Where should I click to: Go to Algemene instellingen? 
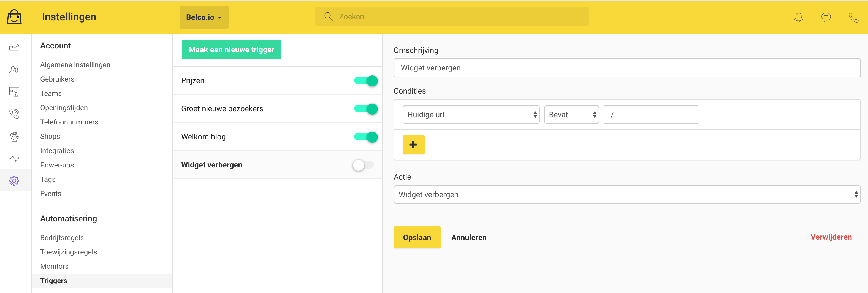click(x=75, y=65)
